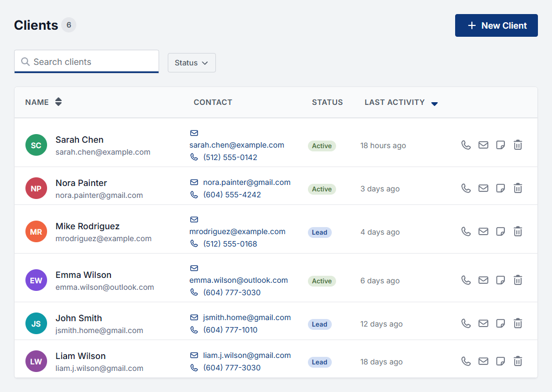Open jsmith.home@gmail.com contact email link
The image size is (552, 392).
pyautogui.click(x=247, y=317)
